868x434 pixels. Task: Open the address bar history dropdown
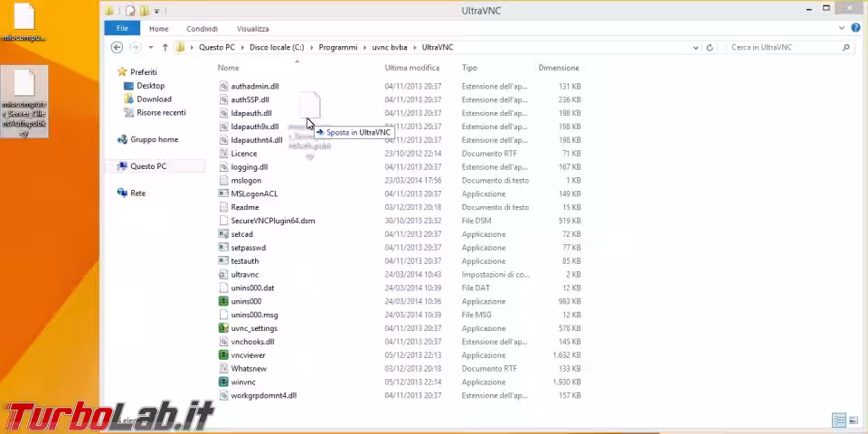point(693,47)
